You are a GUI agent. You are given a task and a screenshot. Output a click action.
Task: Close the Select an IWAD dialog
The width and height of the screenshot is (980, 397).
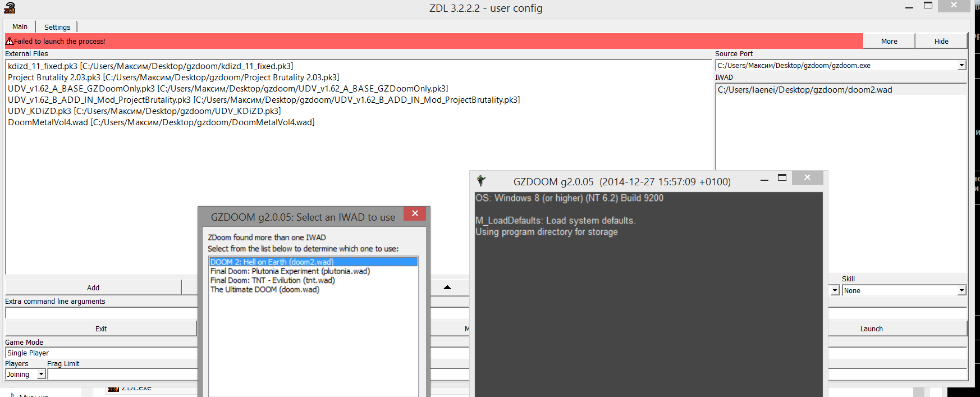coord(415,213)
